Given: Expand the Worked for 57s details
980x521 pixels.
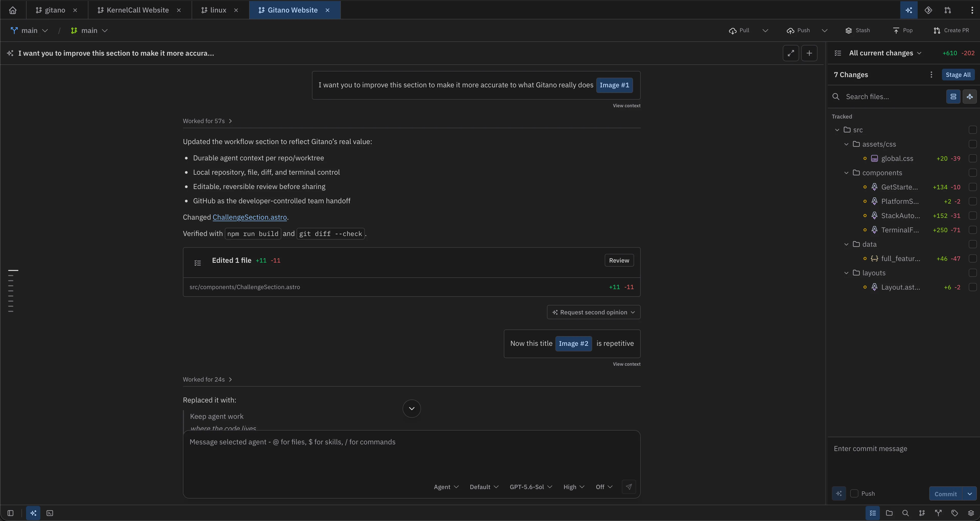Looking at the screenshot, I should coord(207,121).
